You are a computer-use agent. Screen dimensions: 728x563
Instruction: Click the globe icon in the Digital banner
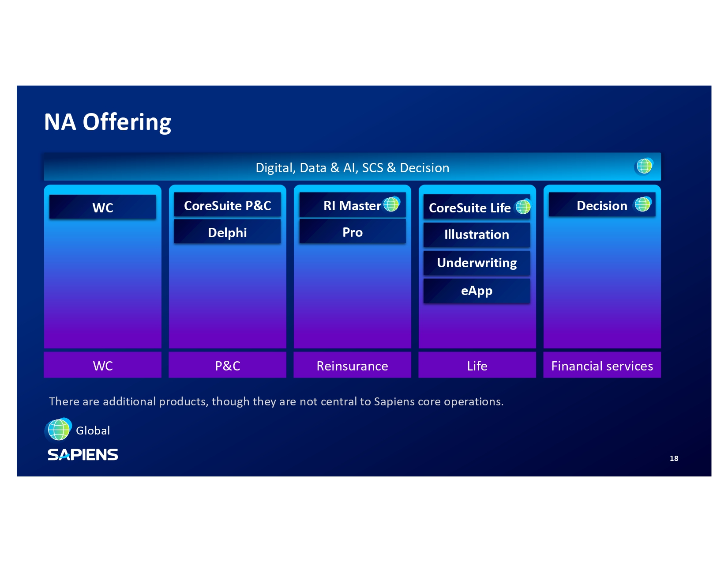(644, 166)
